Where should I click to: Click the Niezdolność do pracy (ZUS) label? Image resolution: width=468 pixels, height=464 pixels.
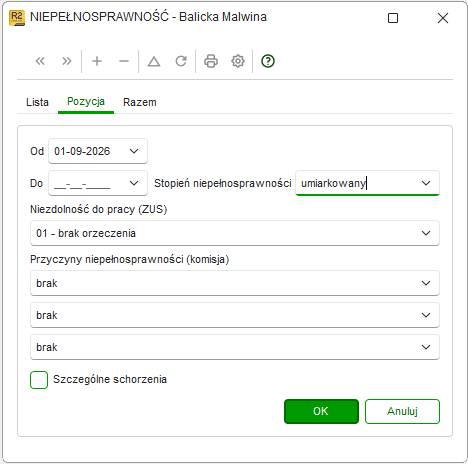(x=99, y=209)
